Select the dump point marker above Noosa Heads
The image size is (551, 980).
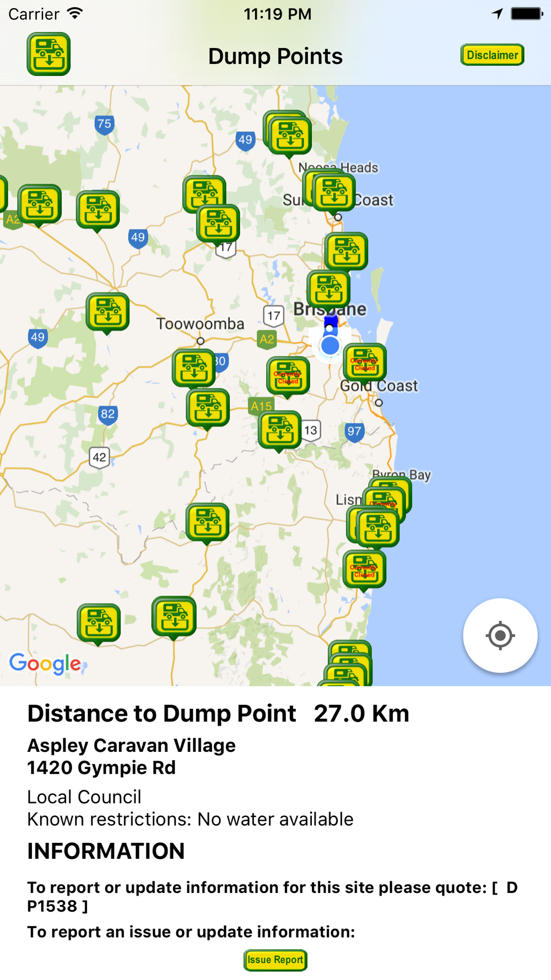click(290, 136)
